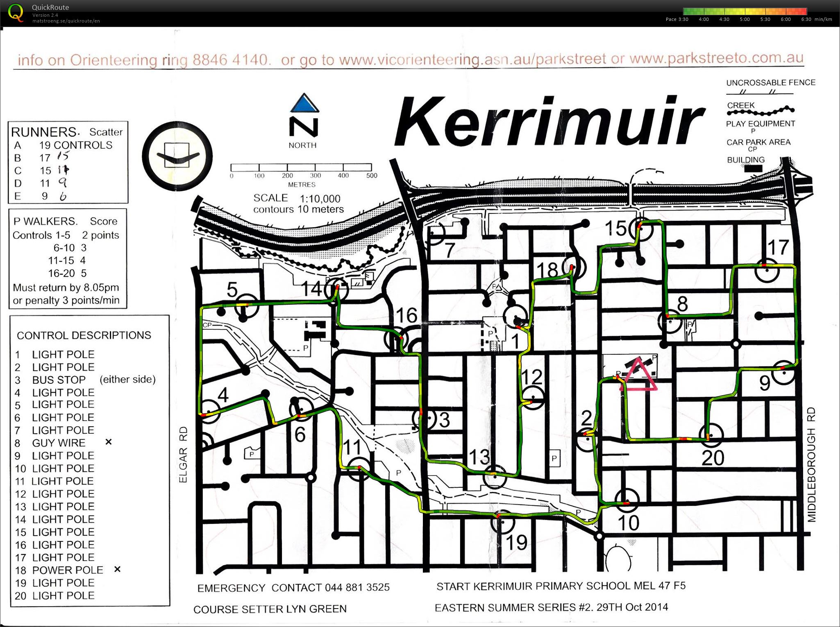Click the POWER POLE control description entry
Image resolution: width=840 pixels, height=627 pixels.
pos(68,570)
